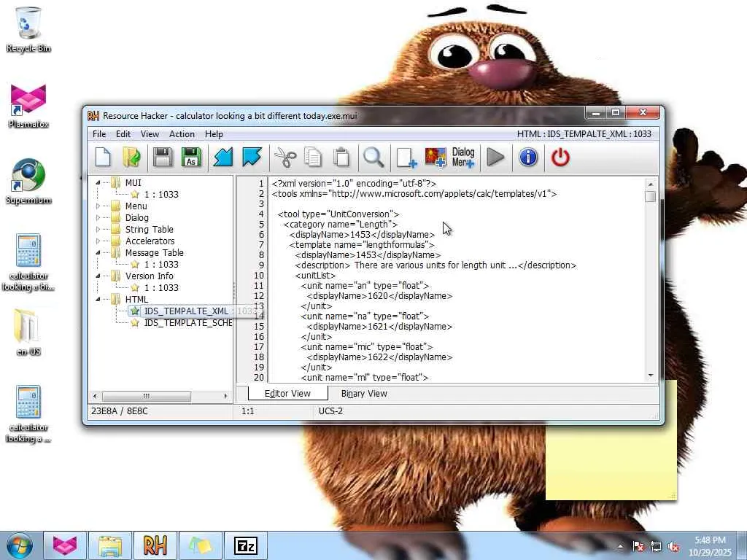Select the Supermium desktop shortcut

coord(28,182)
